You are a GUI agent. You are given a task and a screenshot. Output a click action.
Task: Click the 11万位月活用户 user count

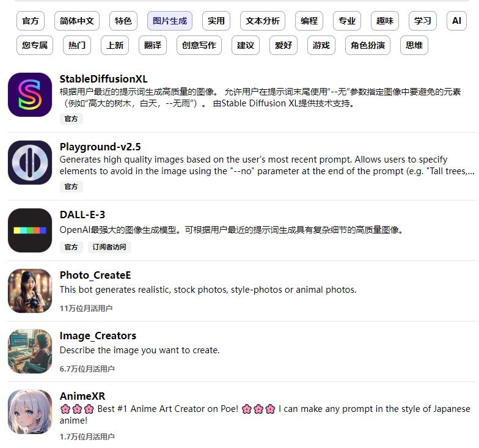[86, 308]
